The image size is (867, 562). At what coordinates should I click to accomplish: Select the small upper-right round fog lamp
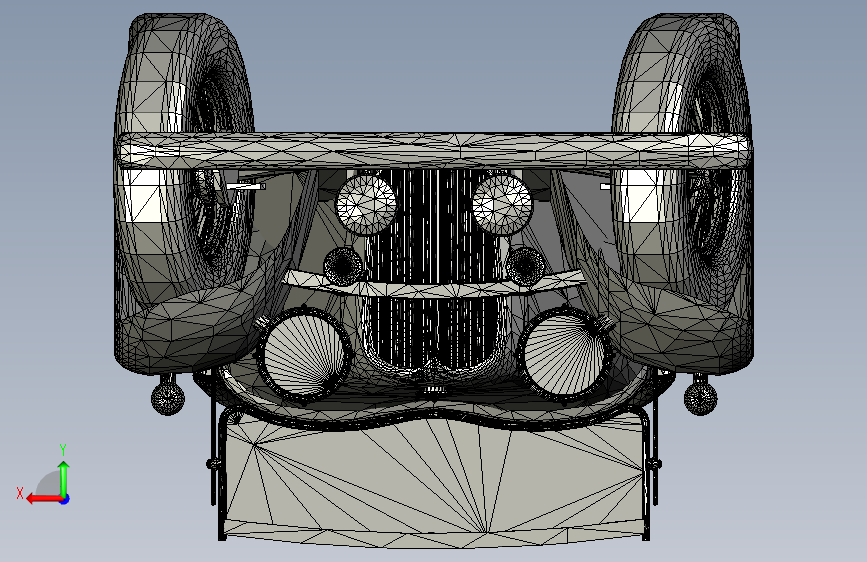click(502, 204)
